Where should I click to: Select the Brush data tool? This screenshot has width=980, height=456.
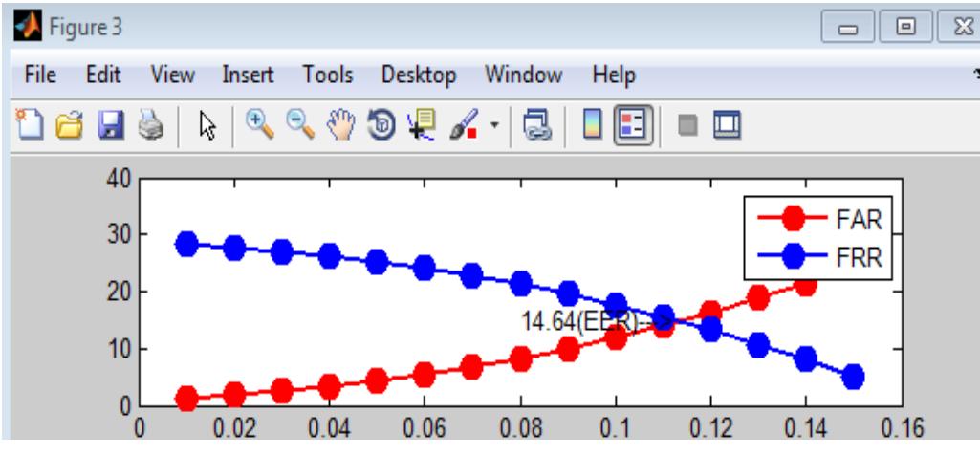click(465, 123)
